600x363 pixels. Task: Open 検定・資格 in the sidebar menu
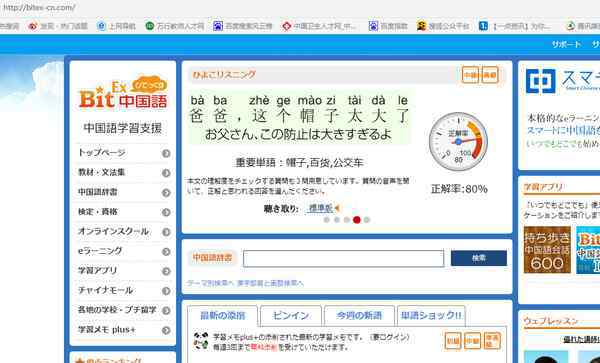pos(98,212)
